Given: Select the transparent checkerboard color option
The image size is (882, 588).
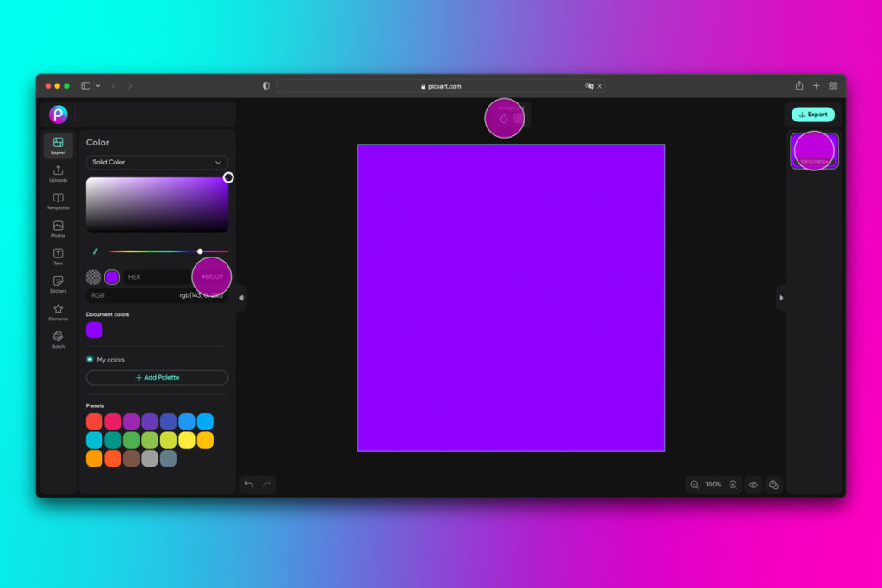Looking at the screenshot, I should (92, 277).
